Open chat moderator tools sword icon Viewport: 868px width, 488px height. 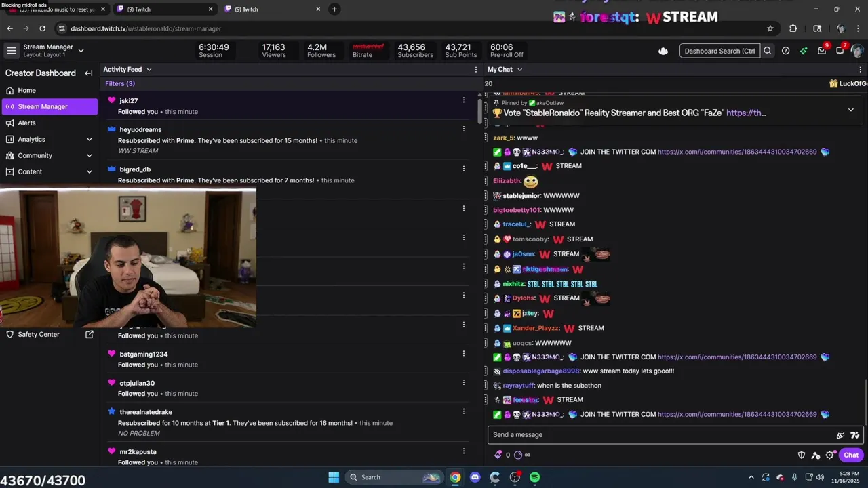coord(816,455)
